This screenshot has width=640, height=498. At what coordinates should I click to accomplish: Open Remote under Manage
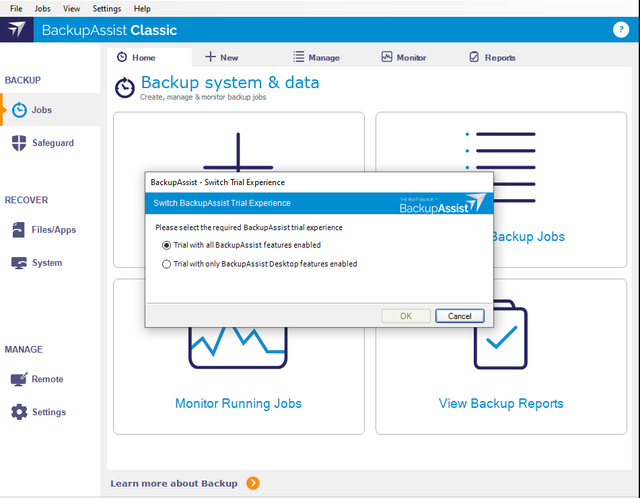click(x=47, y=379)
